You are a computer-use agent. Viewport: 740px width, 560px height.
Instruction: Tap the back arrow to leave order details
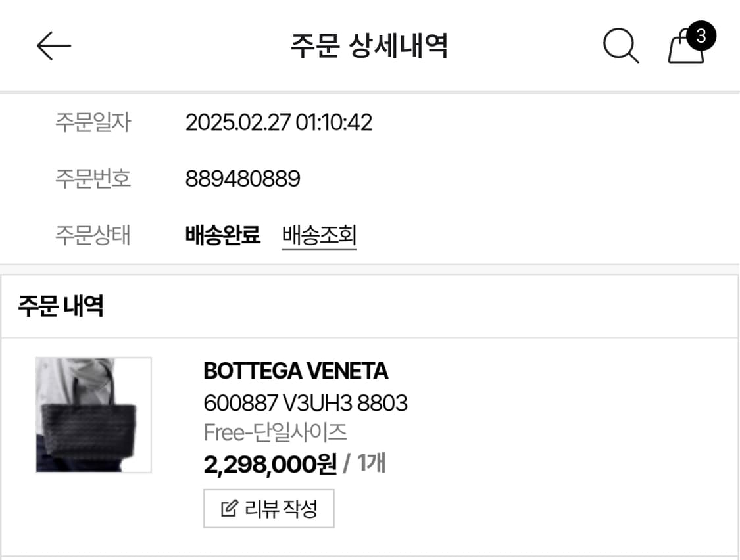pos(54,45)
